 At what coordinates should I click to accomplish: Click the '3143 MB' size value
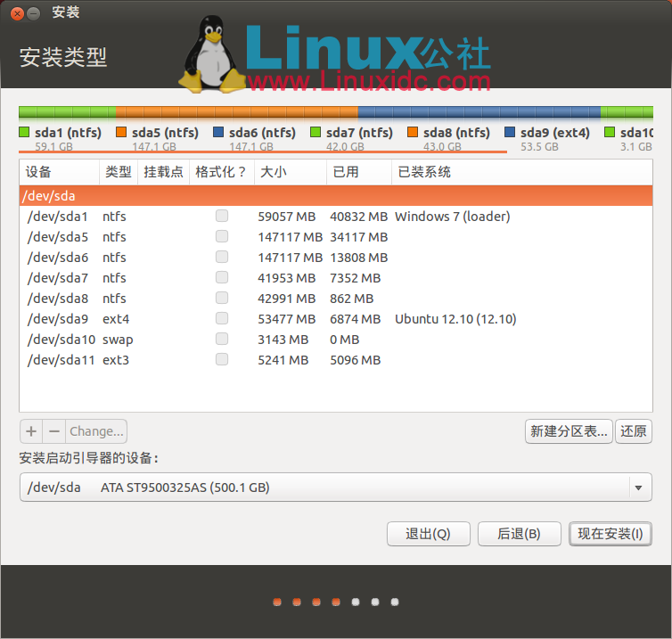(x=283, y=340)
